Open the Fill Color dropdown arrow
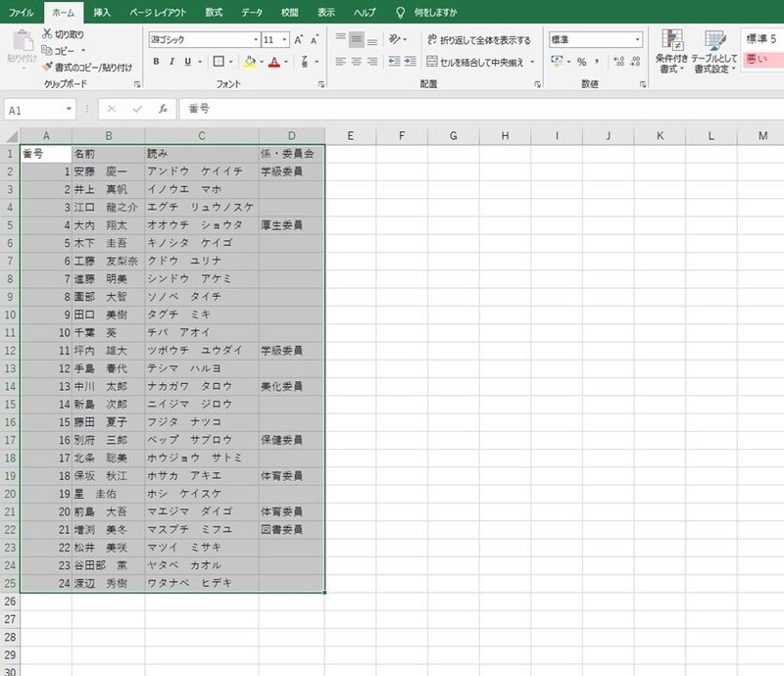784x676 pixels. click(x=262, y=62)
